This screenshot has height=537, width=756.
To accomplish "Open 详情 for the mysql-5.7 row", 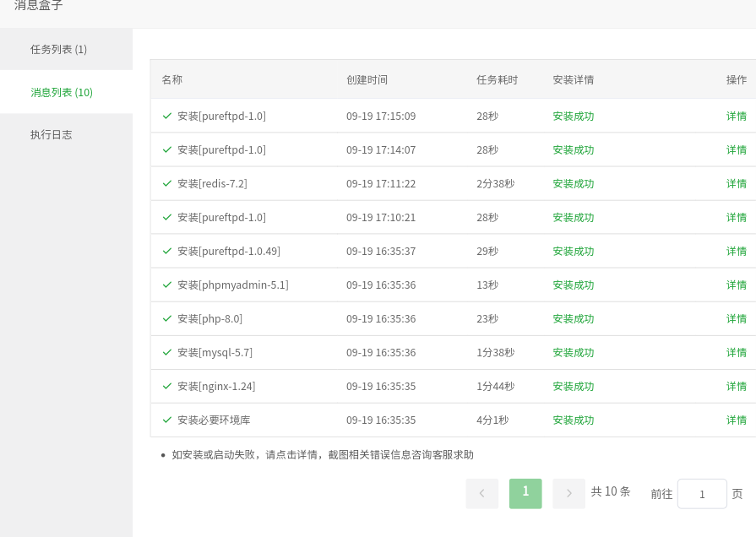I will [x=737, y=352].
